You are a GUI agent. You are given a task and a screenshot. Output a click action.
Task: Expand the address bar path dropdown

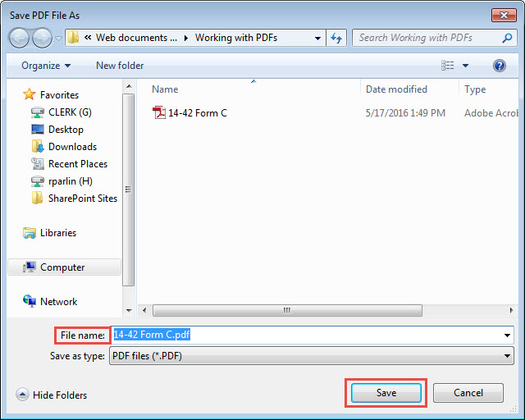tap(318, 38)
